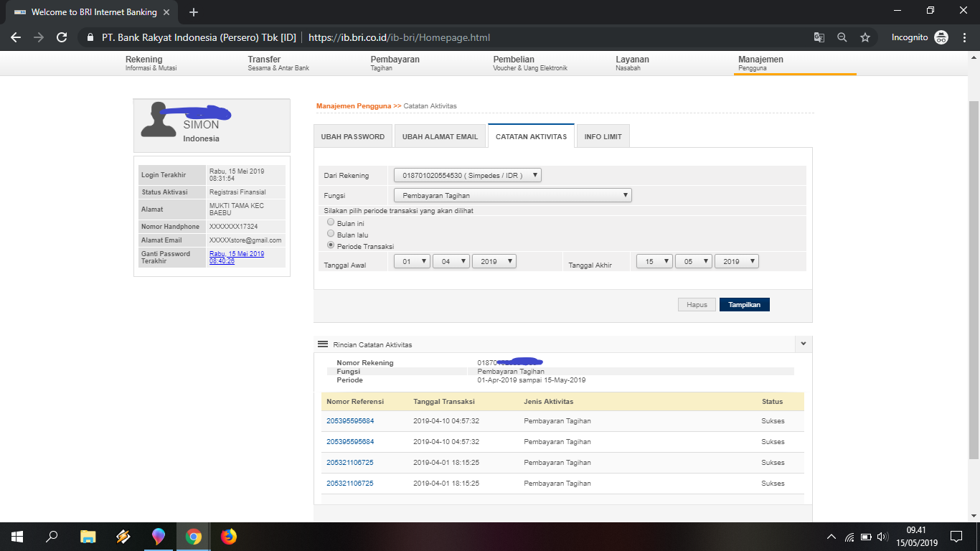980x551 pixels.
Task: Switch to Ubah Alamat Email tab
Action: 440,136
